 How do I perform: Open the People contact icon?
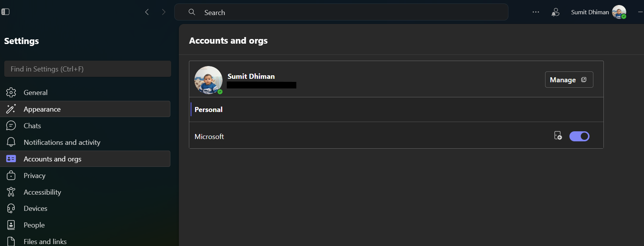(11, 225)
